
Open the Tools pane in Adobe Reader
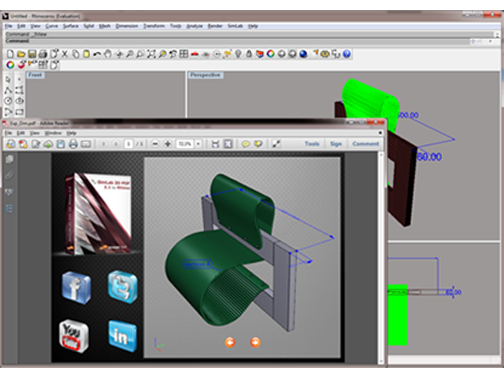coord(312,144)
